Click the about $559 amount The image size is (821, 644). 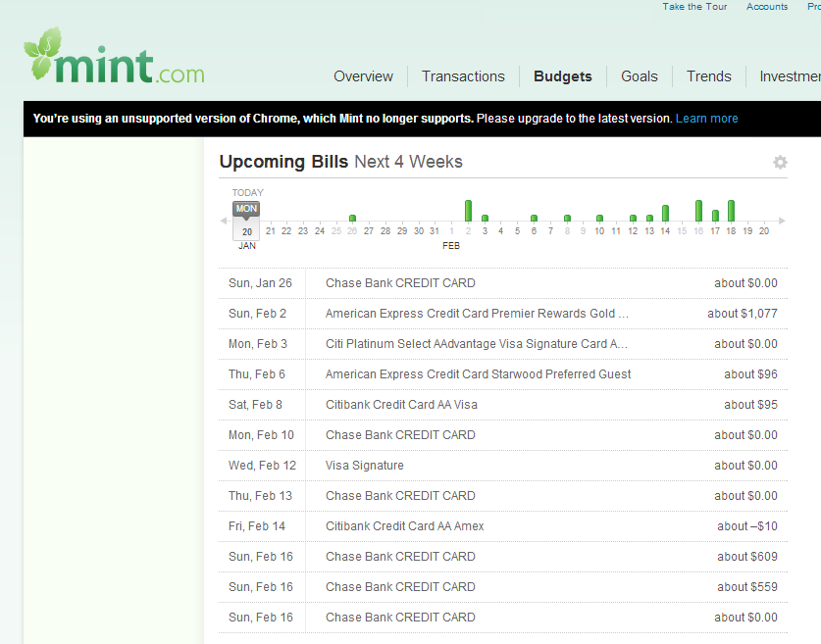[747, 586]
